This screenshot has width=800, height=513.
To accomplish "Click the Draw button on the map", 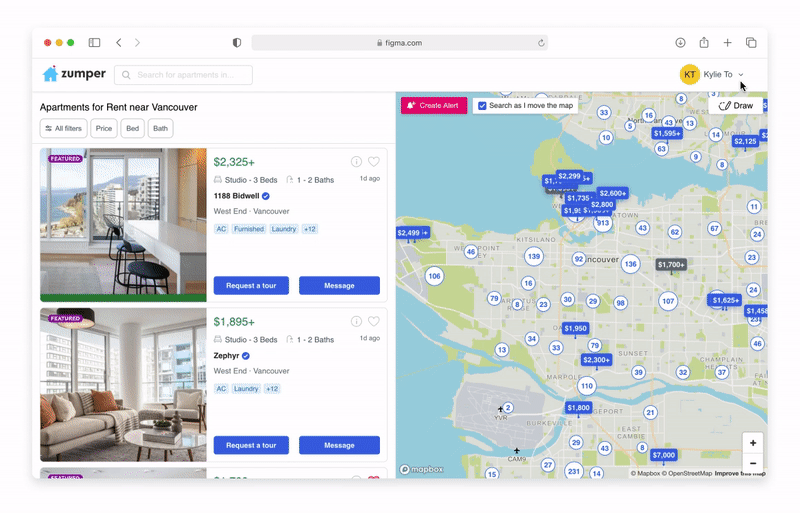I will click(736, 106).
